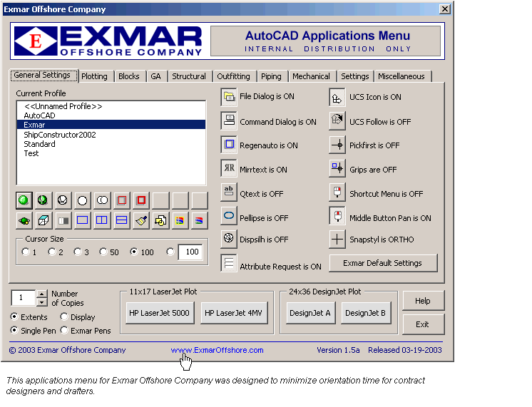Set cursor size to 2
The width and height of the screenshot is (532, 407).
pos(51,252)
